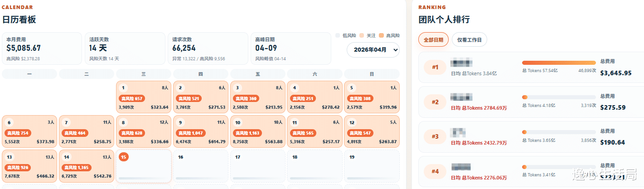Click the #3 rank badge
The width and height of the screenshot is (644, 189).
coord(435,136)
